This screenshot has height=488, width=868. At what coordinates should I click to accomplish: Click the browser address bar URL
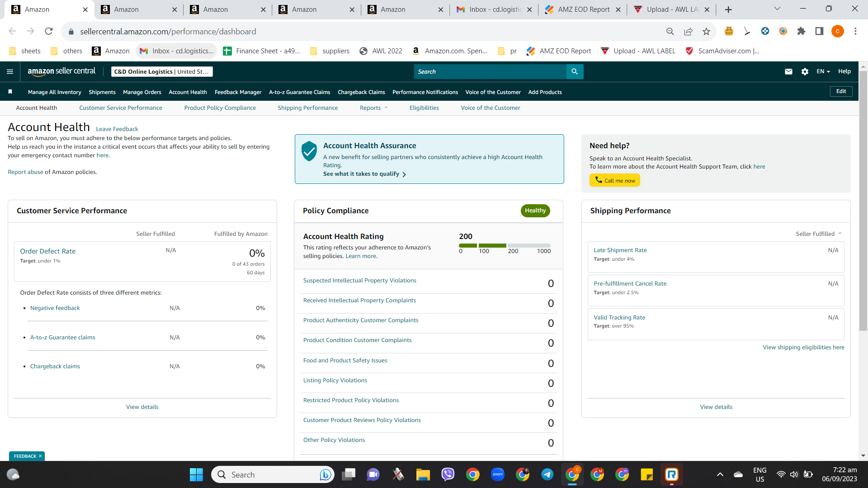coord(168,31)
